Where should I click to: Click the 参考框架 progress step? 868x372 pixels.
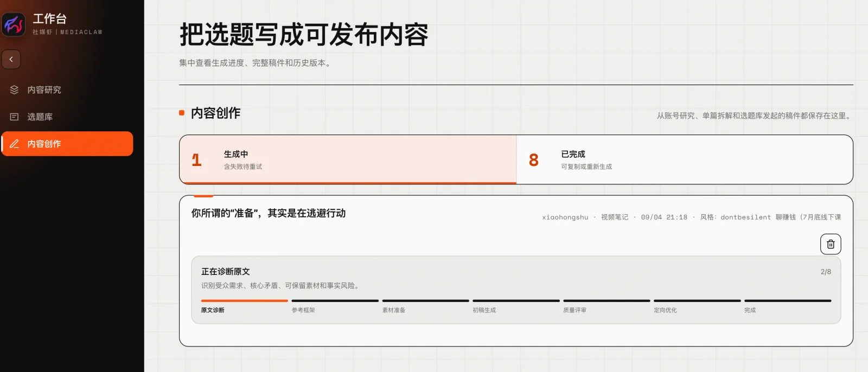(335, 306)
